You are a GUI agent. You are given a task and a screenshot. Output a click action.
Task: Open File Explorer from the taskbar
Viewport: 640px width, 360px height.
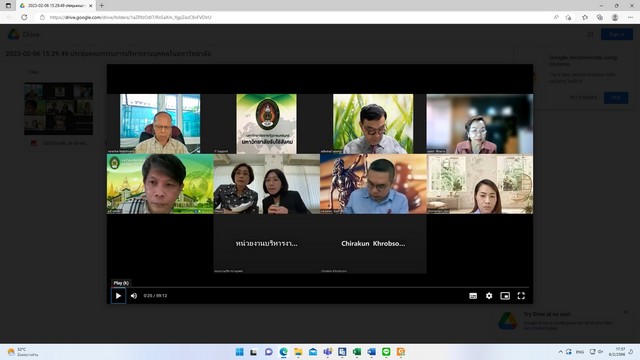tap(298, 352)
